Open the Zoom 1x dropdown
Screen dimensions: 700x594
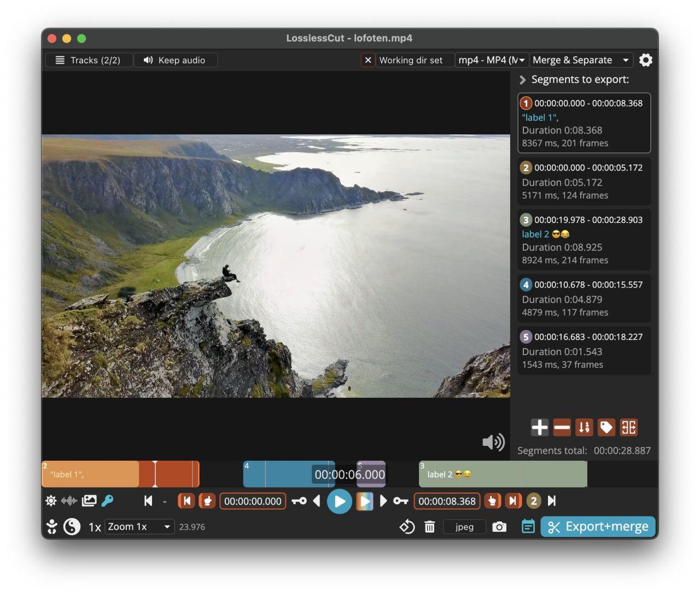pos(139,527)
